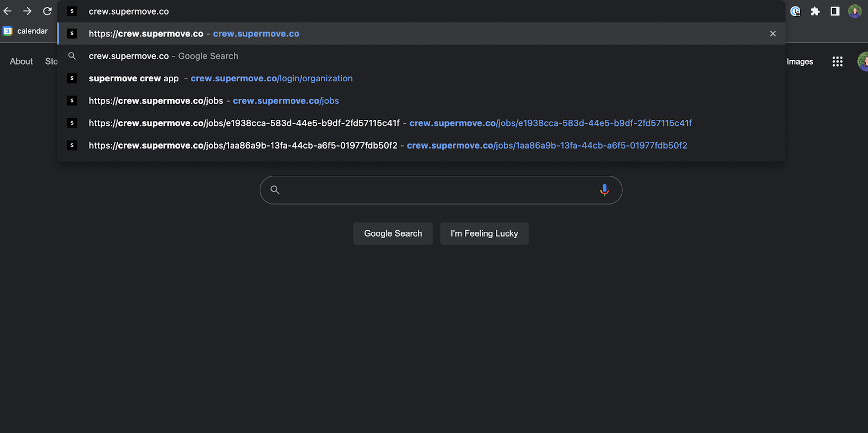Open the Chrome profile avatar

click(x=854, y=11)
